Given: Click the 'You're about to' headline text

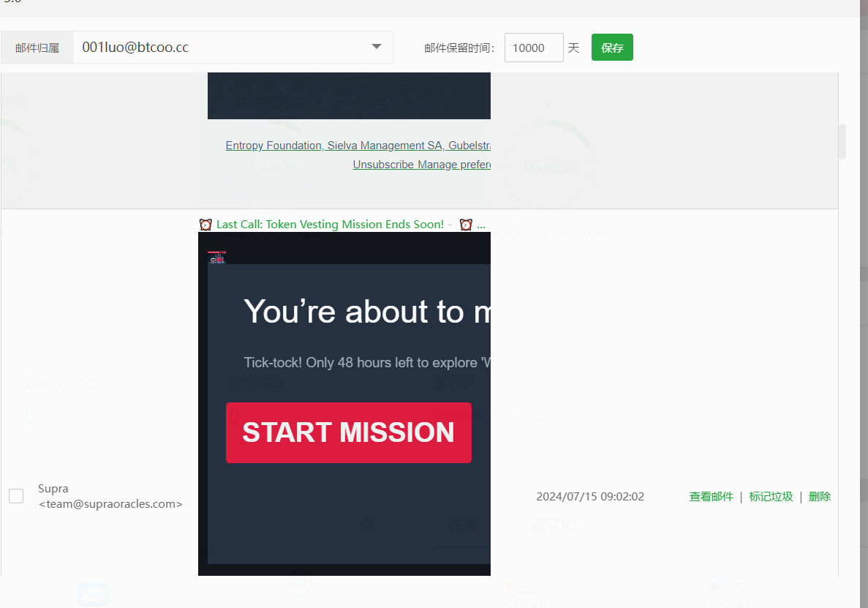Looking at the screenshot, I should pos(367,311).
